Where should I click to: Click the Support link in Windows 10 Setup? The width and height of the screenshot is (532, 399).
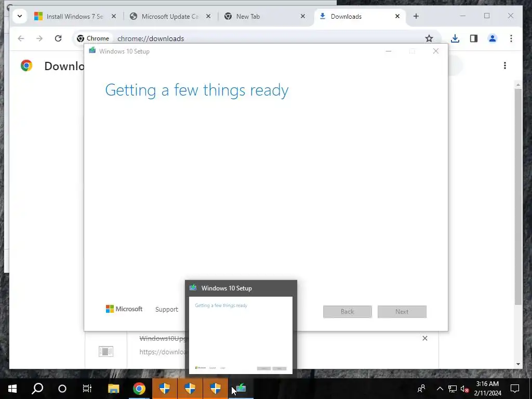167,310
